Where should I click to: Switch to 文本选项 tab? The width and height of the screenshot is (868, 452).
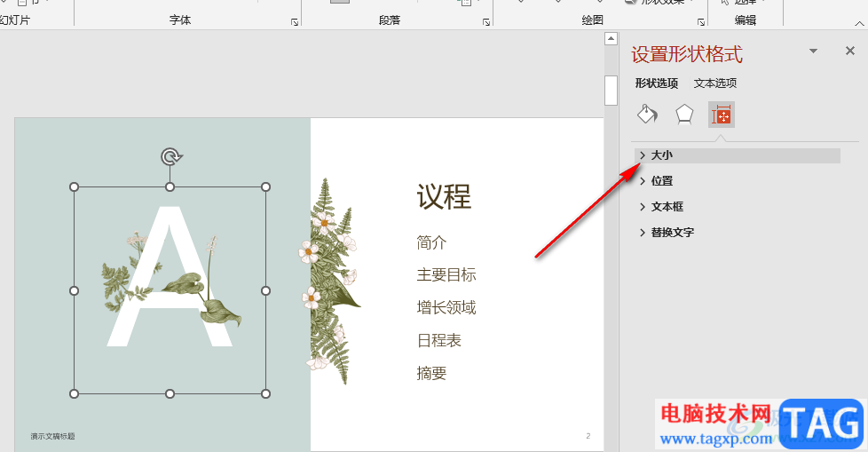(715, 83)
